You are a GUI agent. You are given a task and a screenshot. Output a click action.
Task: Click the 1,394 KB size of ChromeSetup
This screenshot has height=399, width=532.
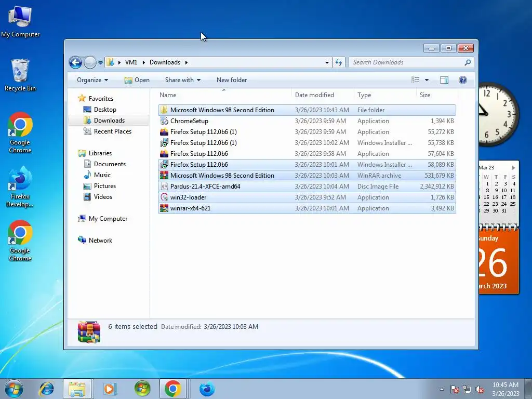[x=442, y=121]
